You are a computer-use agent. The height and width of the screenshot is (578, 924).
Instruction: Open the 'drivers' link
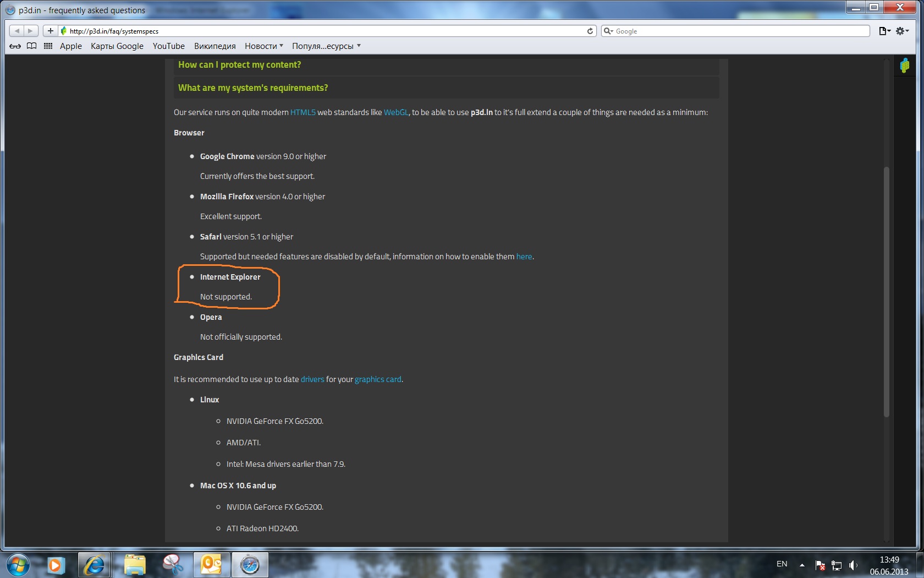pyautogui.click(x=312, y=379)
